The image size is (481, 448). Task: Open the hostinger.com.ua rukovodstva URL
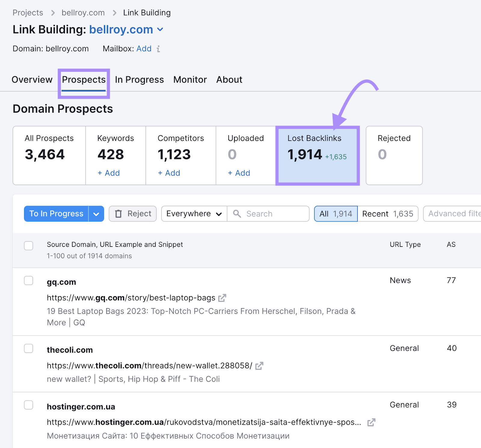204,422
